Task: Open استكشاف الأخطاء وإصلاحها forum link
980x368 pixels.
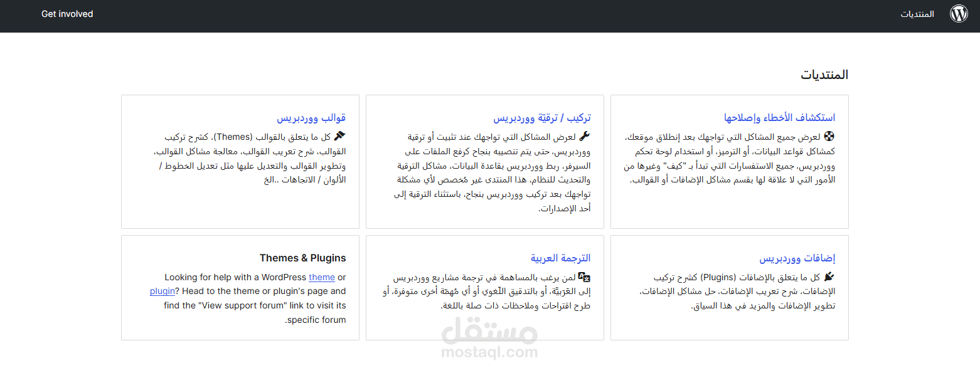Action: point(779,118)
